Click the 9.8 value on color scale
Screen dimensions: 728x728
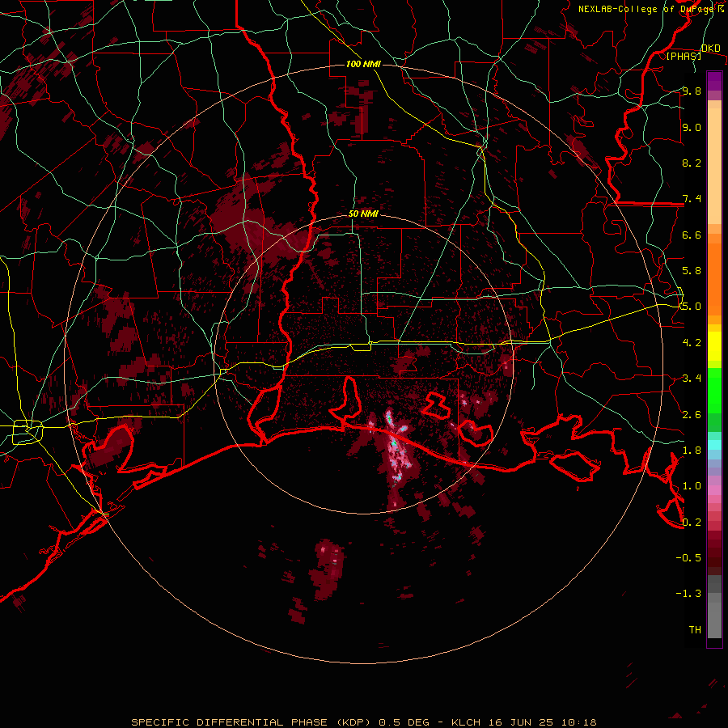tap(692, 91)
